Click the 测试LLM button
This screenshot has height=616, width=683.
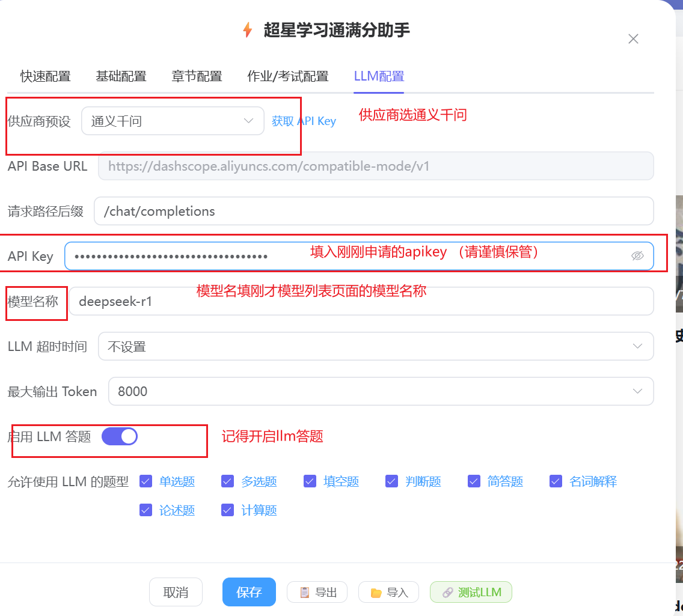(471, 592)
